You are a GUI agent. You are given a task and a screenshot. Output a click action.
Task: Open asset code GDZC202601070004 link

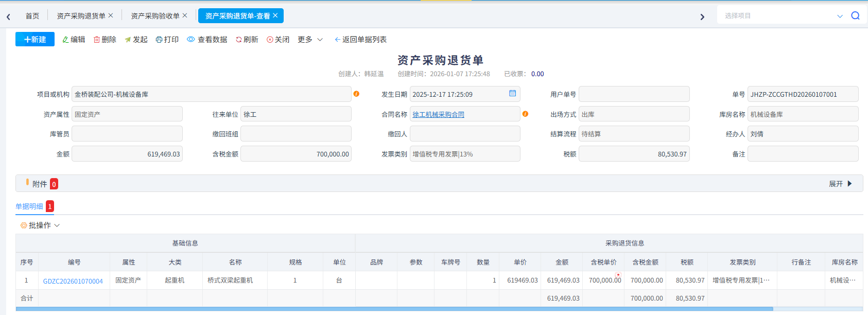coord(73,281)
